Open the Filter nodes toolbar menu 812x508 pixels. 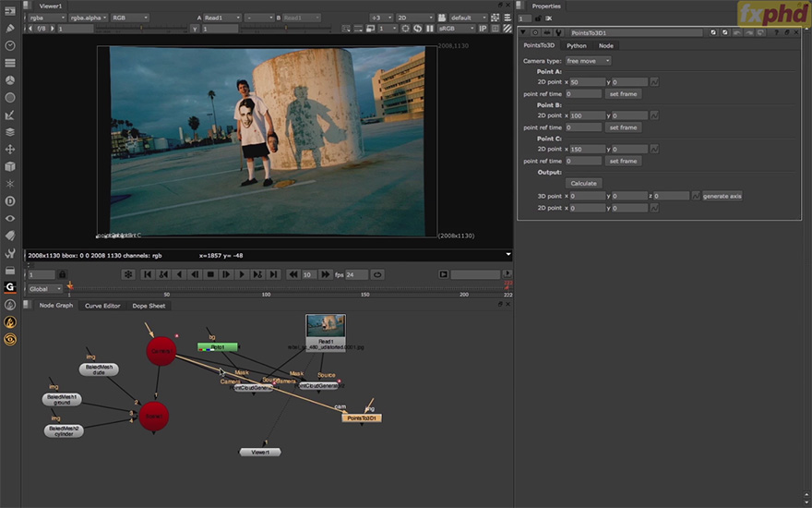(10, 98)
